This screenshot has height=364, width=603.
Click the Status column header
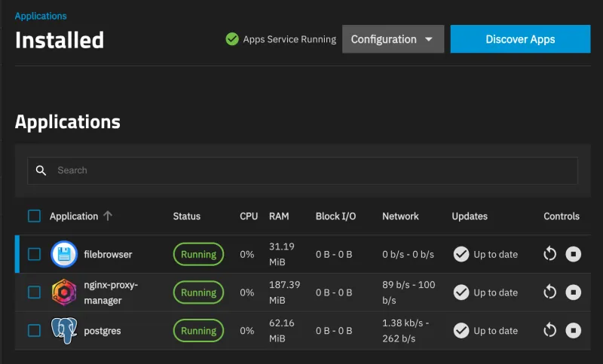point(186,216)
